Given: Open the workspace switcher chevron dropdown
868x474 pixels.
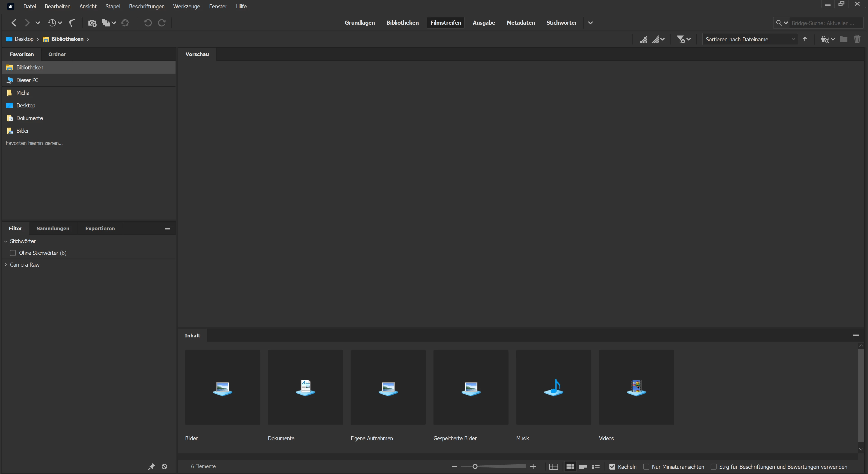Looking at the screenshot, I should [x=590, y=23].
